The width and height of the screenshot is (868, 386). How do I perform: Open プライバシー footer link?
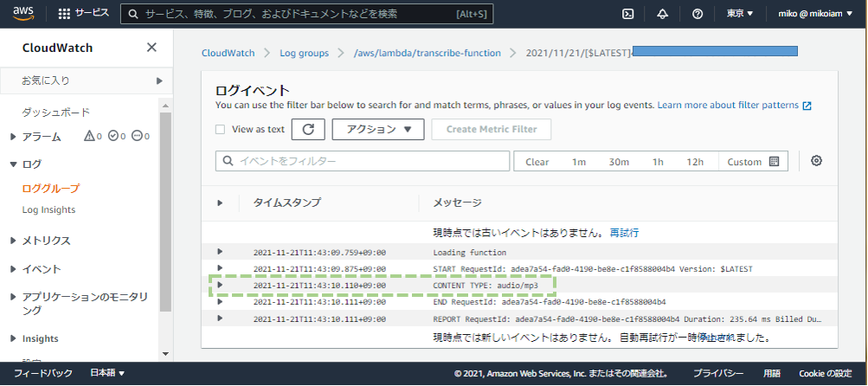[718, 373]
